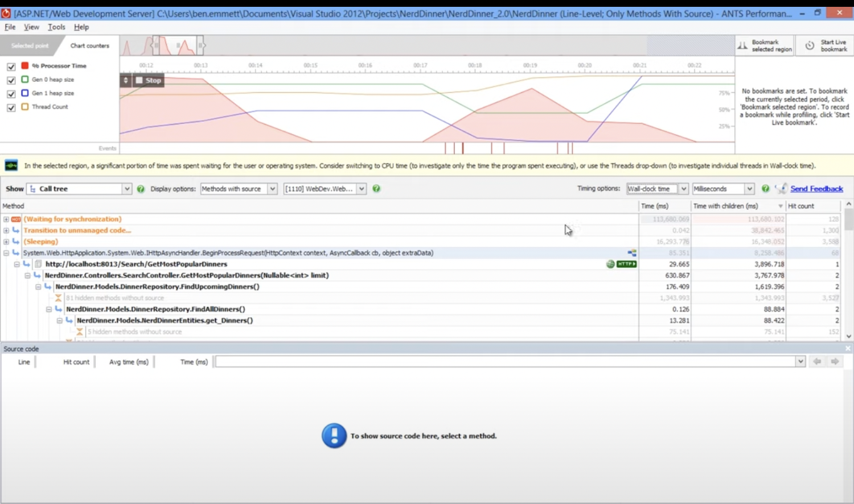Uncheck the Thread Count counter
Viewport: 854px width, 504px height.
[10, 107]
